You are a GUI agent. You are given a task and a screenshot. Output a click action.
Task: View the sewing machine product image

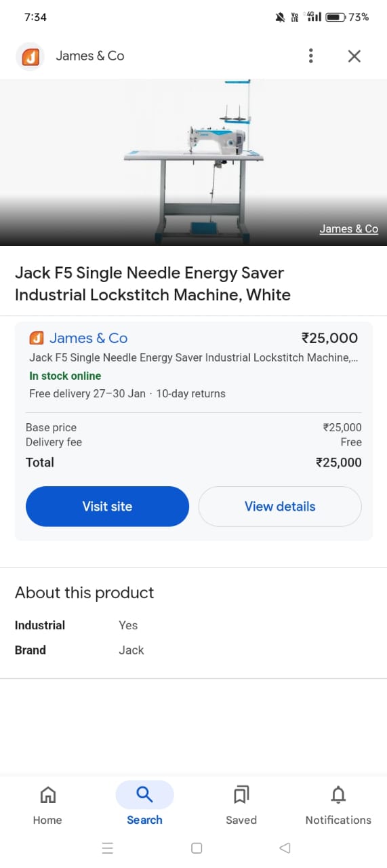click(x=194, y=163)
